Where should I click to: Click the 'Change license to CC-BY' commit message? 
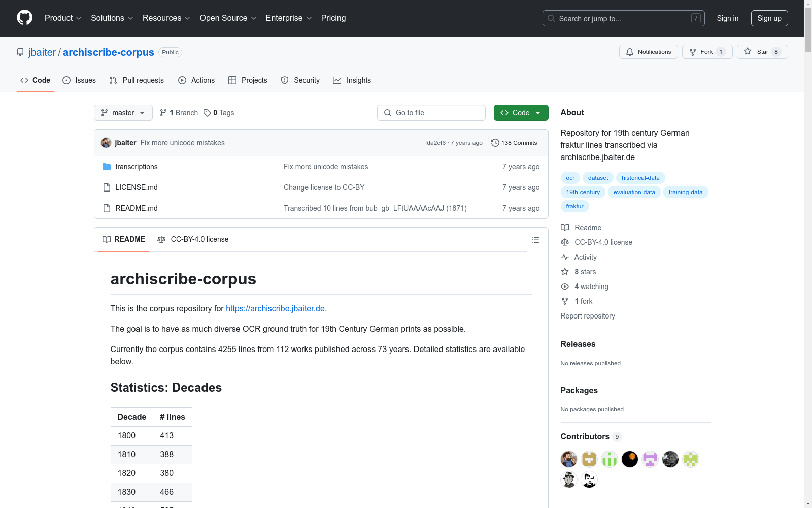[324, 187]
